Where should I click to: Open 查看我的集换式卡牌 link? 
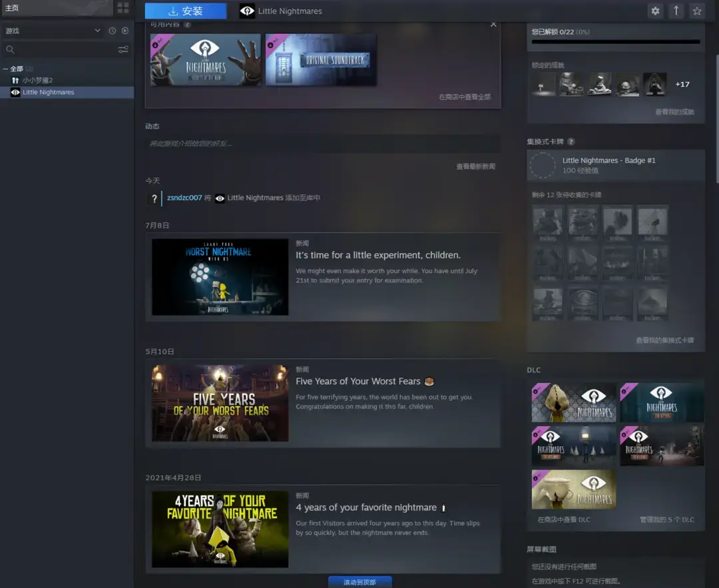click(x=665, y=340)
